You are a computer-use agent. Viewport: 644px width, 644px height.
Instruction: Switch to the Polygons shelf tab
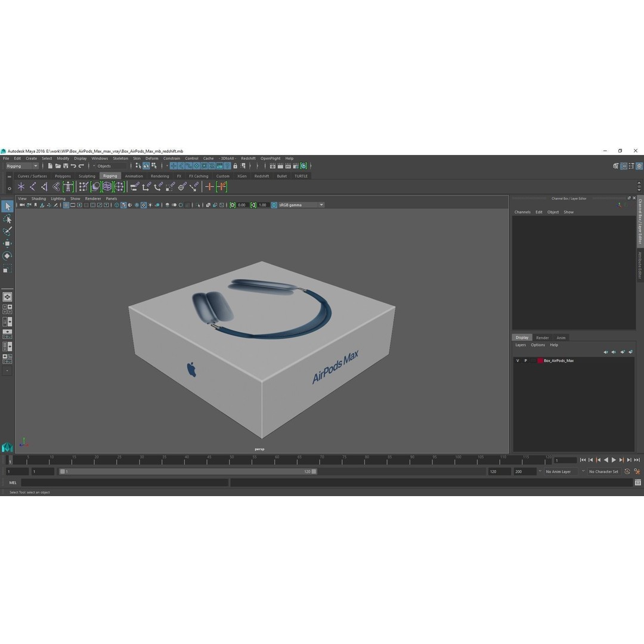63,176
